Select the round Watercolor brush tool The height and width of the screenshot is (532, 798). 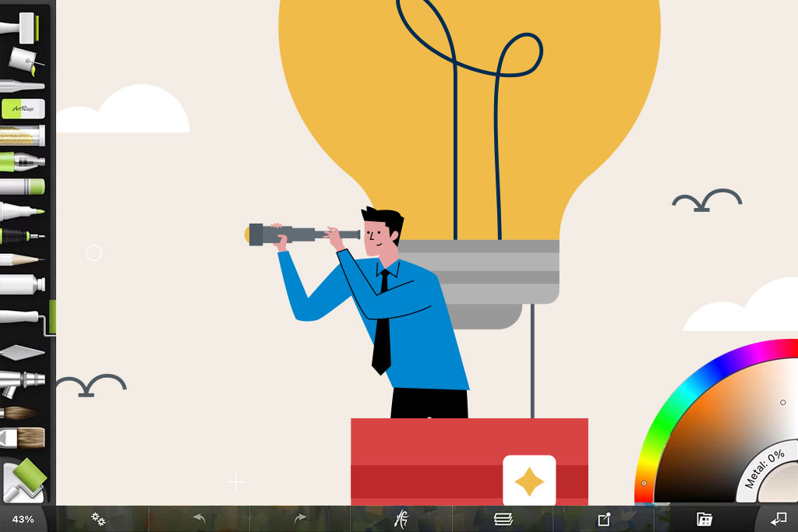pos(19,413)
